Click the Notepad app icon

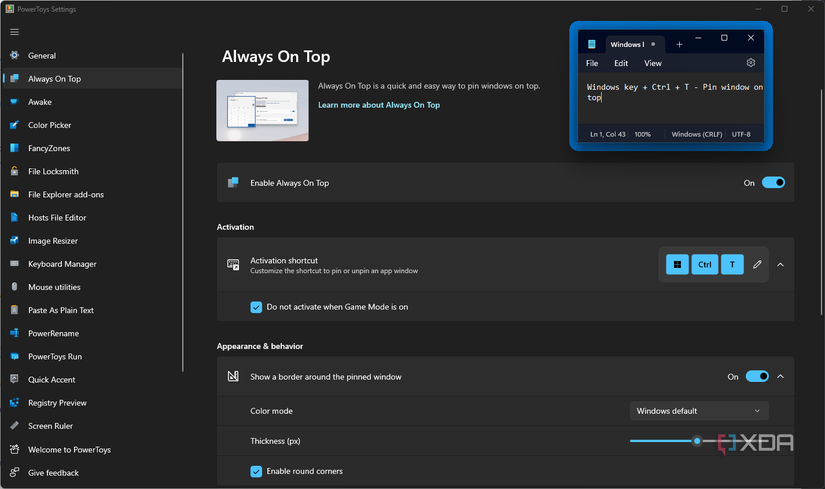[591, 44]
